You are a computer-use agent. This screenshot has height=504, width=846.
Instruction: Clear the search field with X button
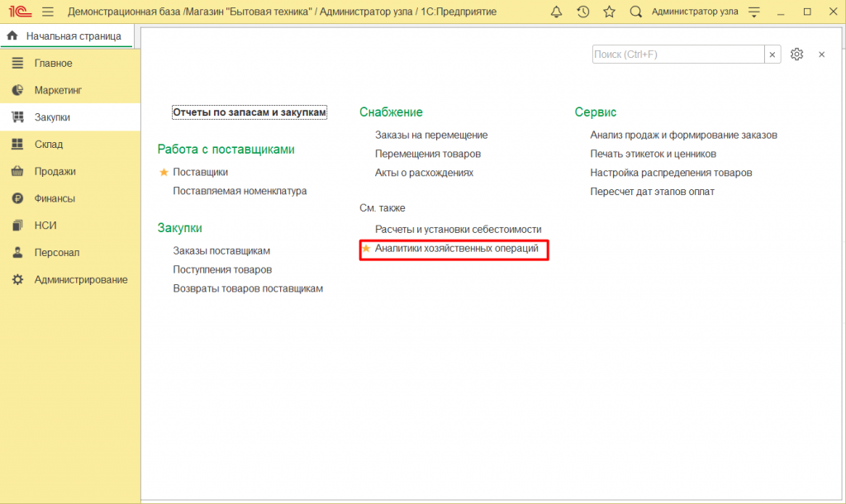(772, 54)
